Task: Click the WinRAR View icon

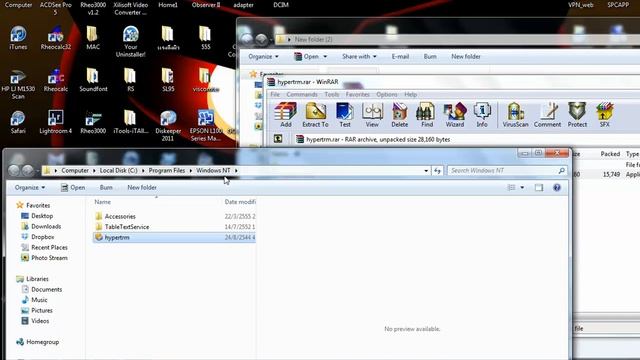Action: (x=372, y=114)
